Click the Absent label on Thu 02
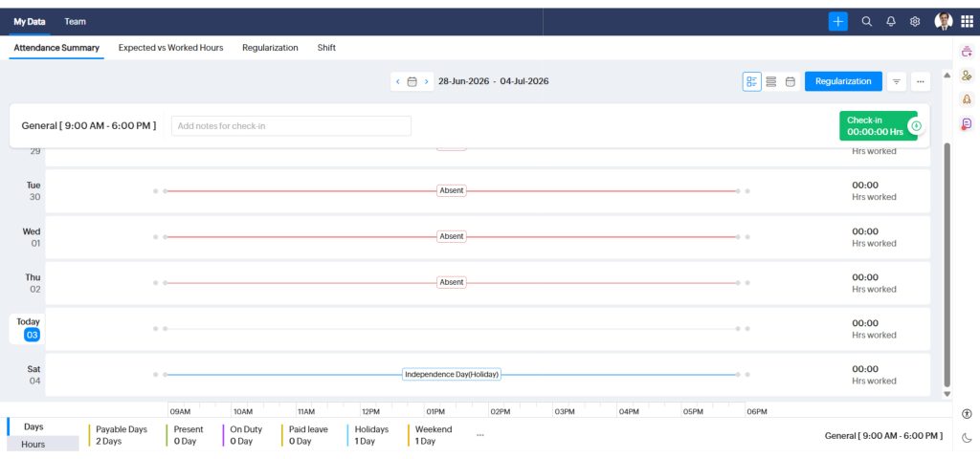980x459 pixels. (452, 282)
